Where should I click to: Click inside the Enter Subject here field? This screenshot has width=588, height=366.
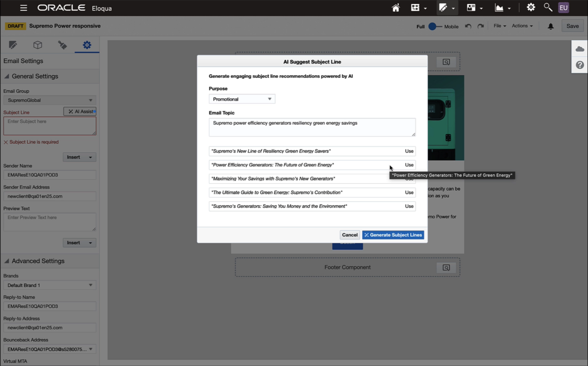pos(49,126)
